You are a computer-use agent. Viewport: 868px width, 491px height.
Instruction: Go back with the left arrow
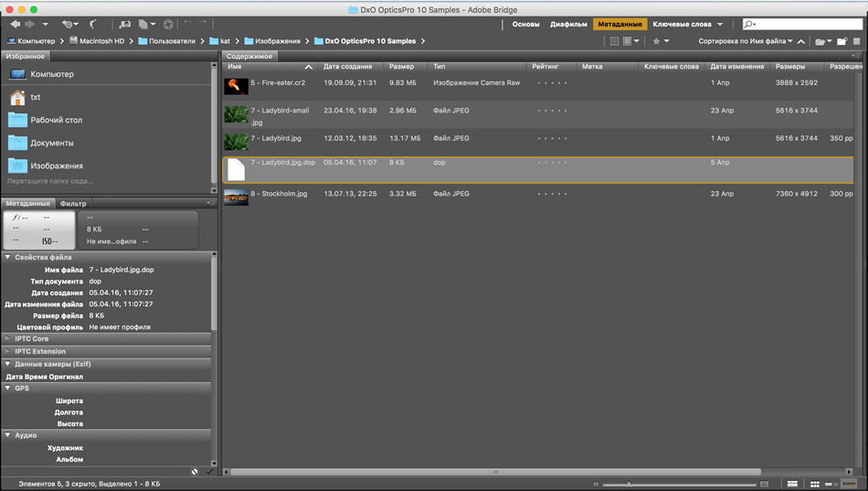coord(15,24)
